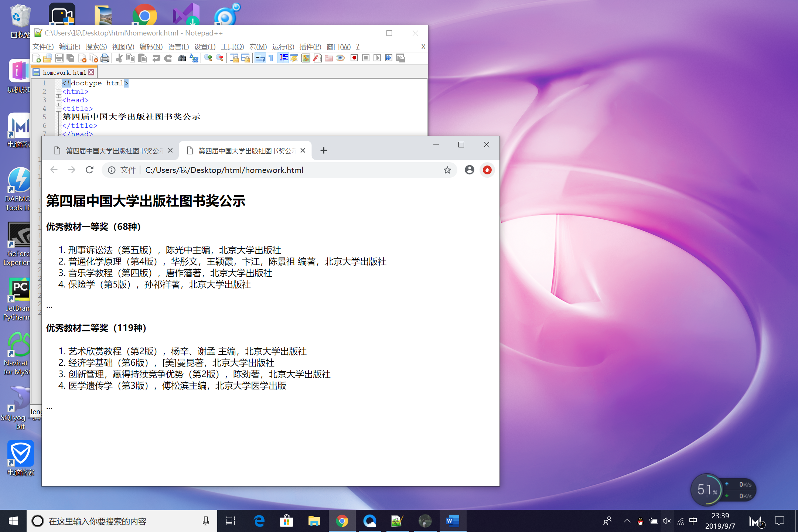
Task: Toggle word wrap in Notepad++ toolbar
Action: point(260,58)
